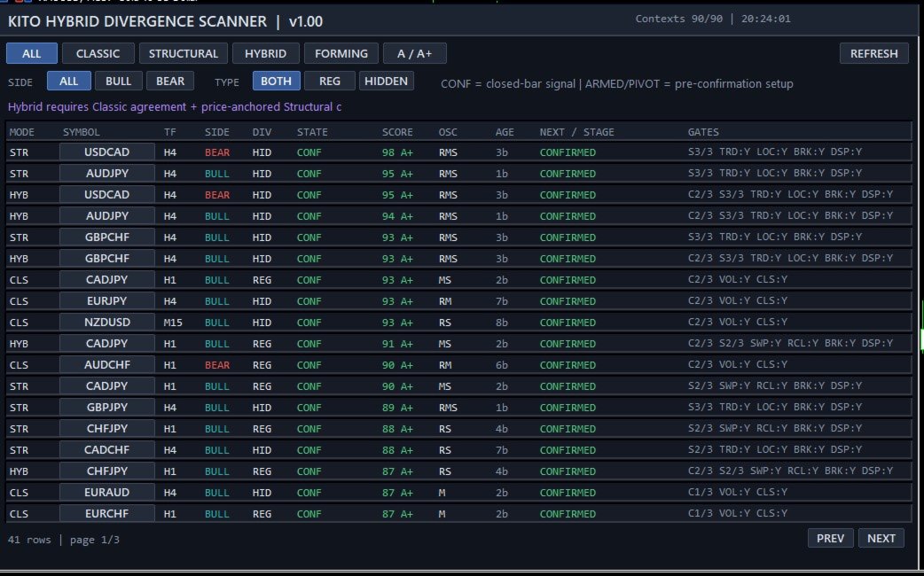This screenshot has height=576, width=924.
Task: Click the SCORE column header
Action: tap(397, 132)
